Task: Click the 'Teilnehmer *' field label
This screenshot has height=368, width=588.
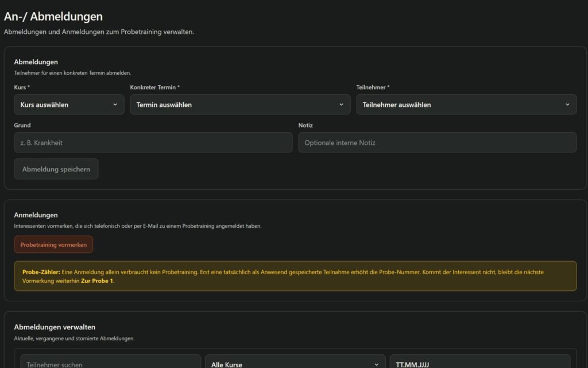Action: pos(373,87)
